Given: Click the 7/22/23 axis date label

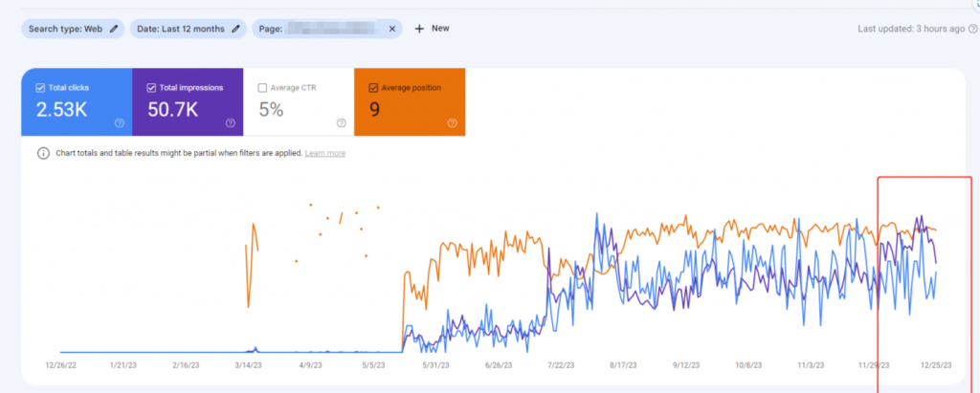Looking at the screenshot, I should click(x=561, y=365).
